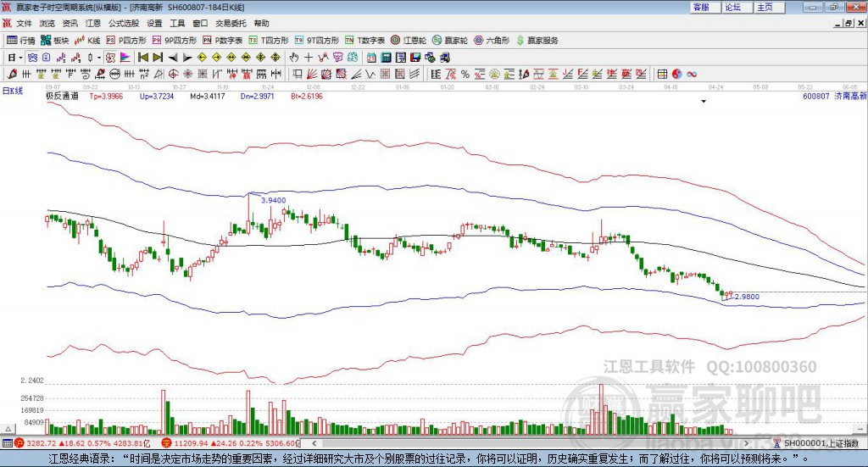Click the colored grid table icon
Screen dimensions: 868x467
[x=662, y=74]
